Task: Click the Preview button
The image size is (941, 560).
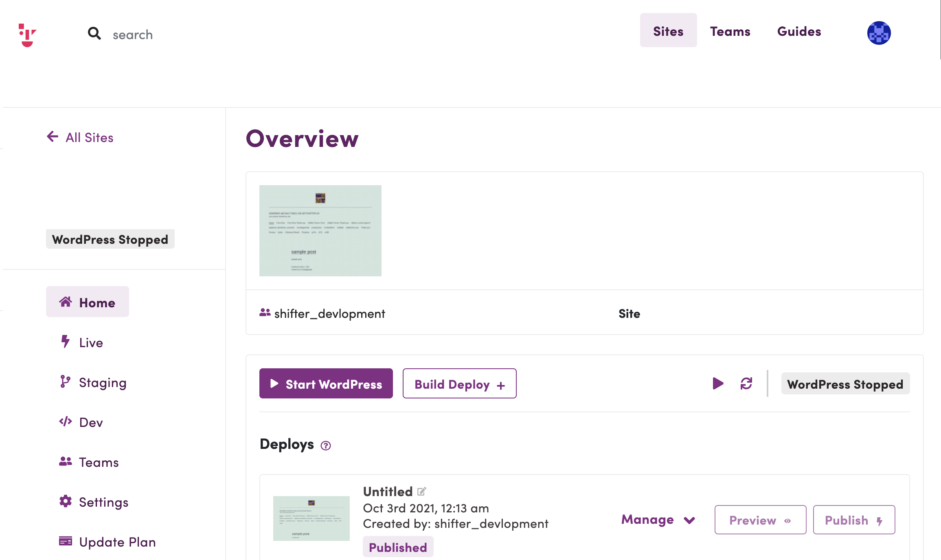Action: click(x=760, y=520)
